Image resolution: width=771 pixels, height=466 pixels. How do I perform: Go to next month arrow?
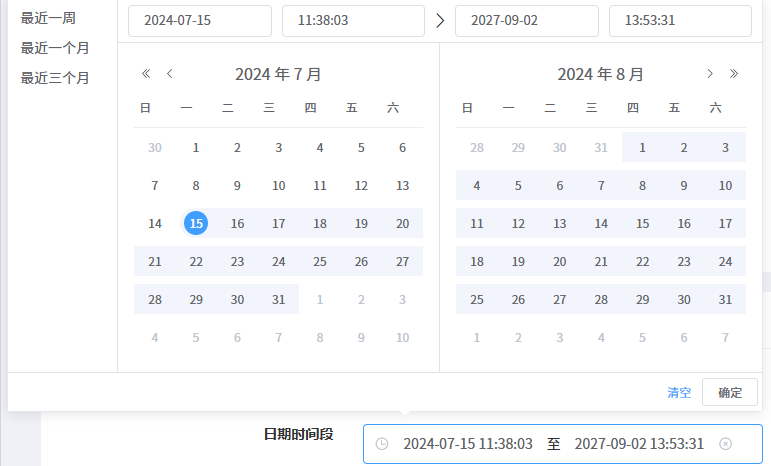(710, 74)
